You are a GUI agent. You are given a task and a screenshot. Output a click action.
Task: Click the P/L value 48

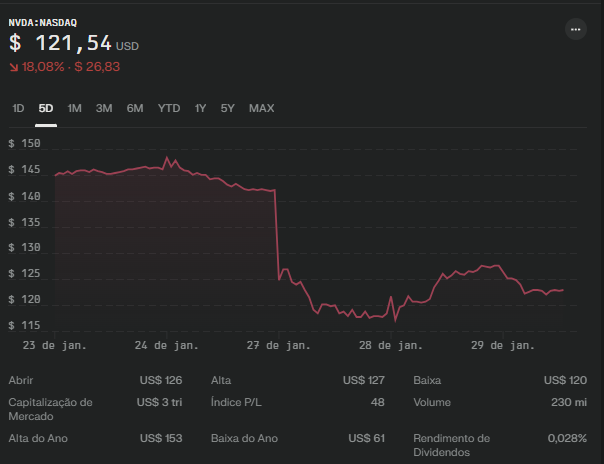(378, 402)
